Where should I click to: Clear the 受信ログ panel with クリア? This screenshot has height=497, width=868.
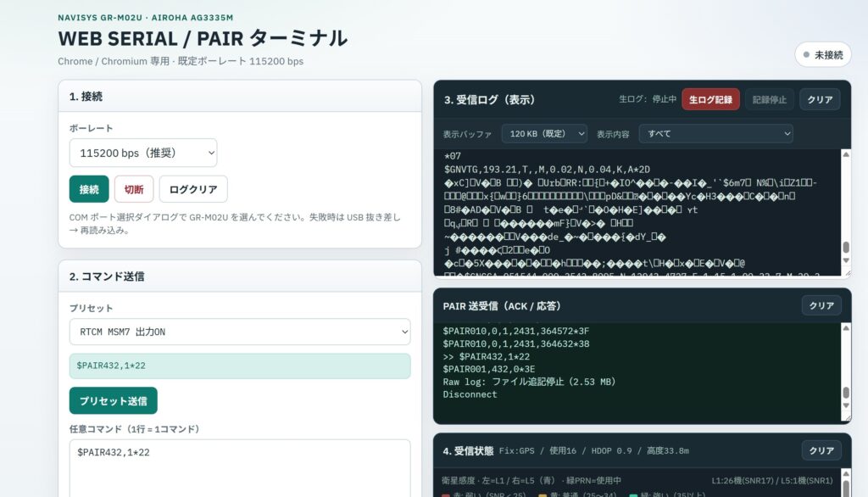coord(820,100)
